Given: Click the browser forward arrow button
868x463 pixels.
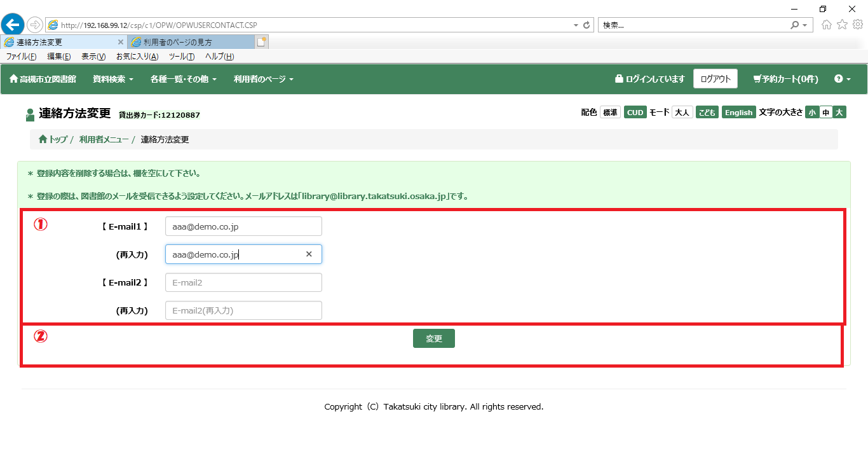Looking at the screenshot, I should pyautogui.click(x=34, y=25).
